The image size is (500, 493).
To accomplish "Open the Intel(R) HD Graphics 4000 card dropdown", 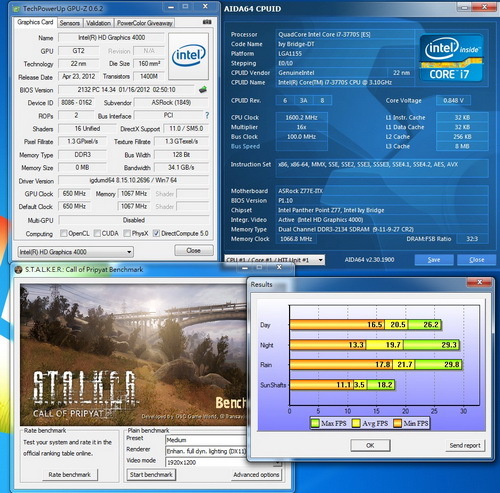I will [x=75, y=252].
